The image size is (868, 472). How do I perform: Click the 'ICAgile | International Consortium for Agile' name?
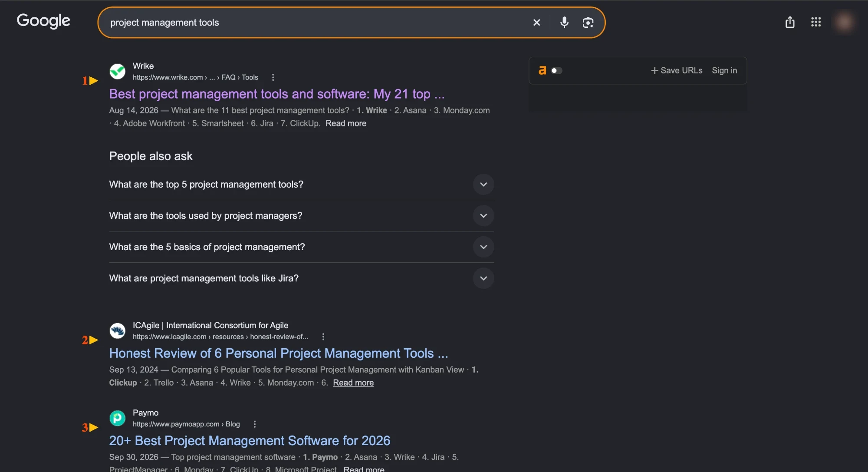click(210, 325)
